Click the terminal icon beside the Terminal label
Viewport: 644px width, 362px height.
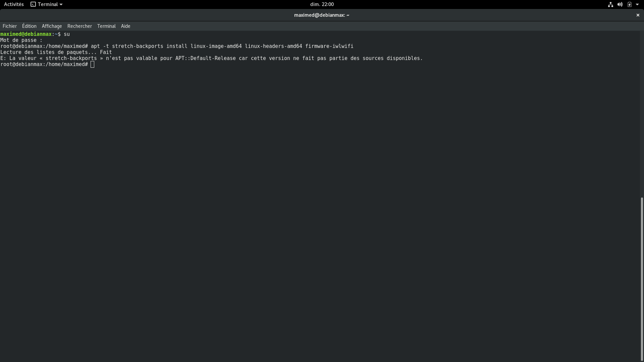tap(33, 4)
